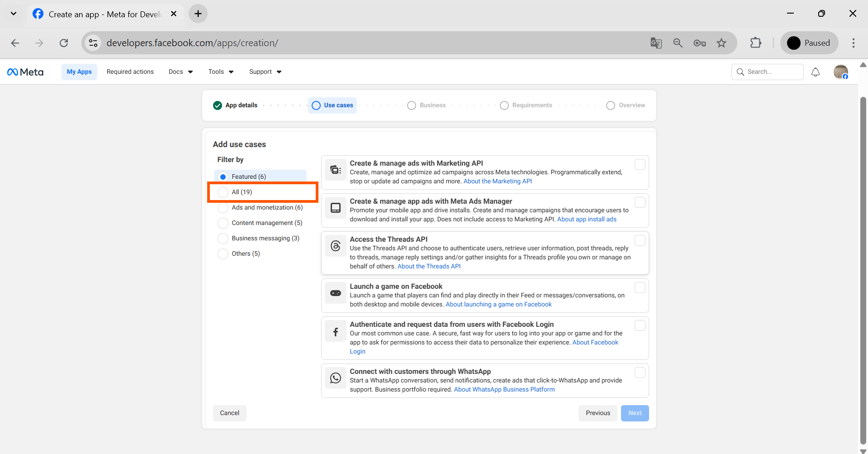This screenshot has width=868, height=454.
Task: Open Google Translate in address bar
Action: tap(656, 43)
